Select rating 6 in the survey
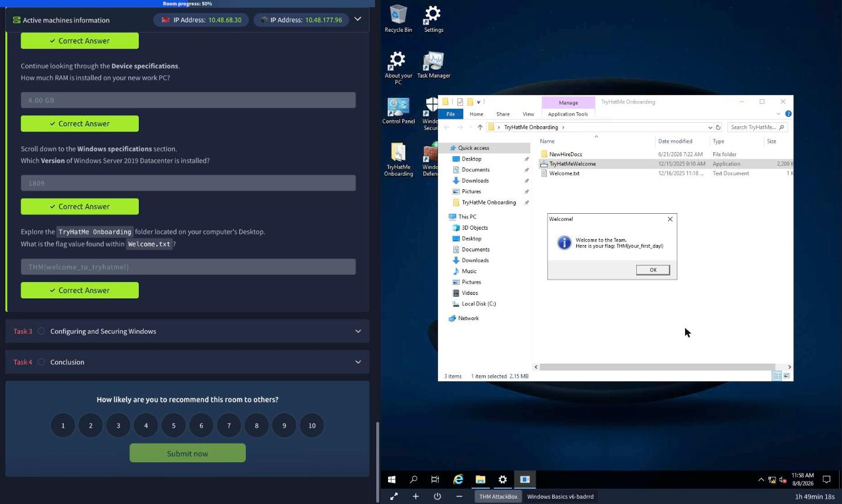Image resolution: width=842 pixels, height=504 pixels. 201,425
